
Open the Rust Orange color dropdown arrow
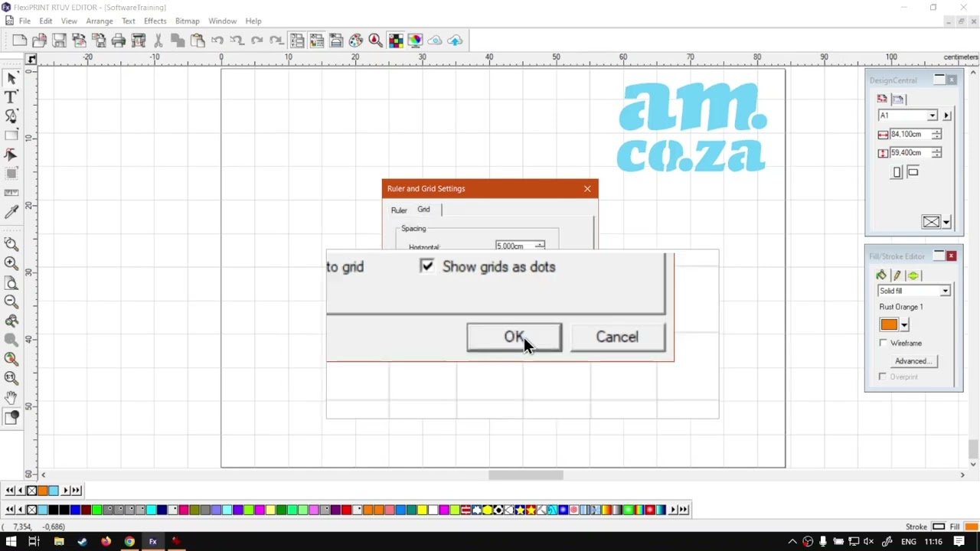[904, 324]
